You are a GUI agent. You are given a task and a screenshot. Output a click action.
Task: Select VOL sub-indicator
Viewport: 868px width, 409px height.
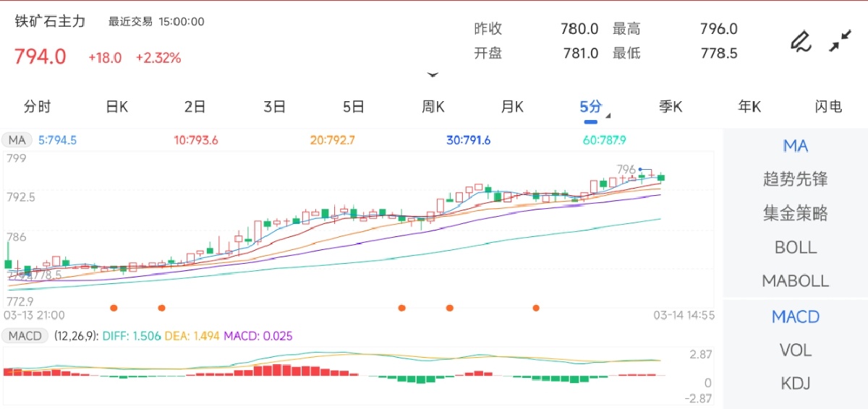tap(796, 350)
